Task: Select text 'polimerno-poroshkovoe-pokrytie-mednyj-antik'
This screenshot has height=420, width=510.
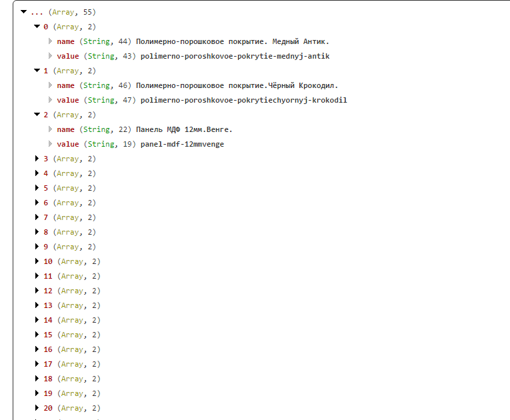Action: (x=235, y=56)
